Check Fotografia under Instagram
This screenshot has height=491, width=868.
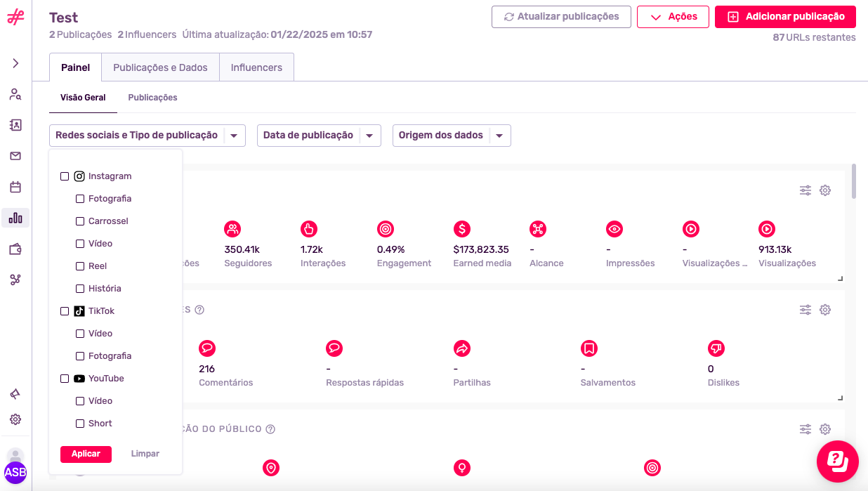80,199
